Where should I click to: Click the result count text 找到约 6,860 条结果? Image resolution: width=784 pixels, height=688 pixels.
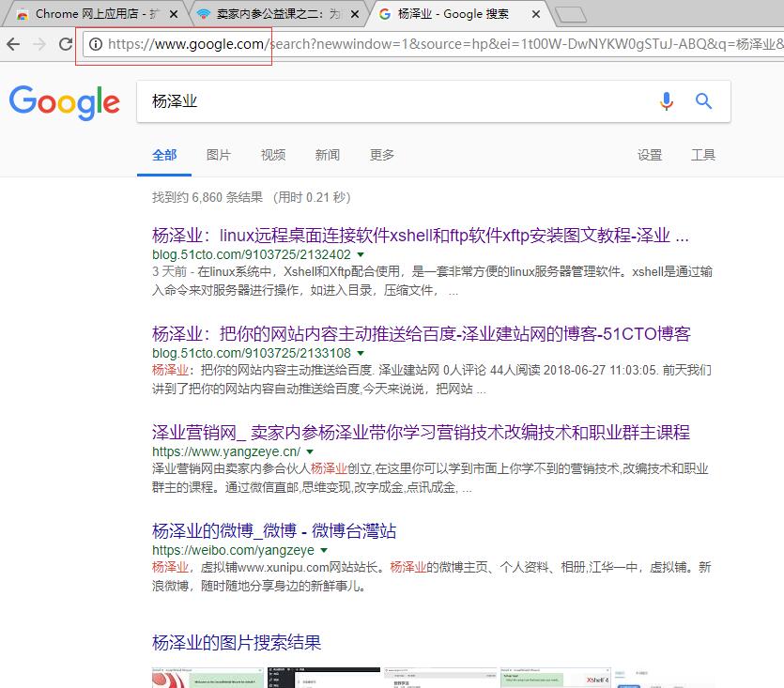(x=208, y=197)
